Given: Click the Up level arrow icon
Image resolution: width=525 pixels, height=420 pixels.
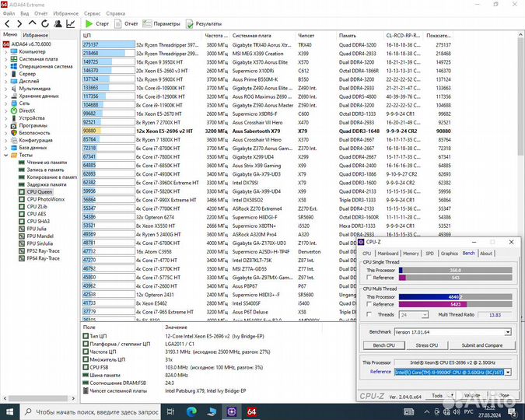Looking at the screenshot, I should (x=32, y=23).
